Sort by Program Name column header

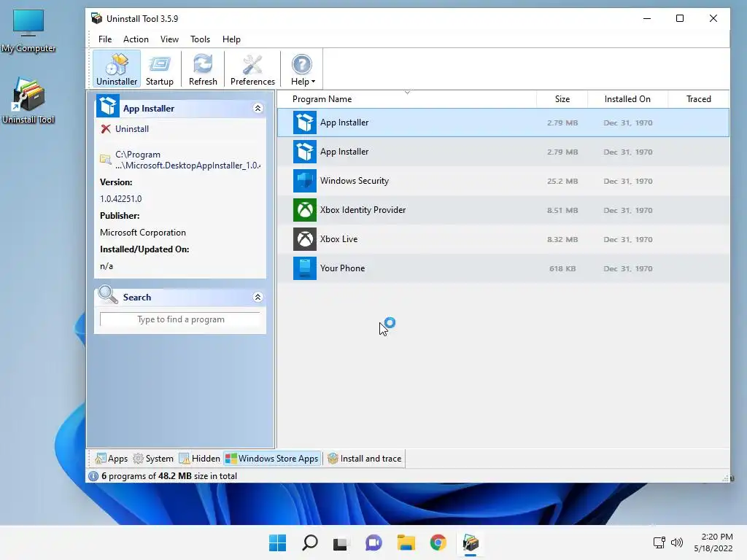407,99
